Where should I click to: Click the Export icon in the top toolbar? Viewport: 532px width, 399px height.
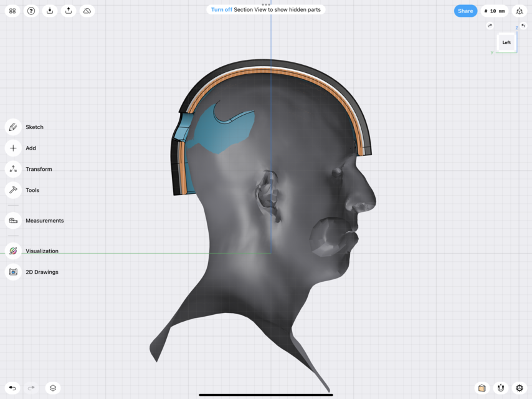coord(68,11)
